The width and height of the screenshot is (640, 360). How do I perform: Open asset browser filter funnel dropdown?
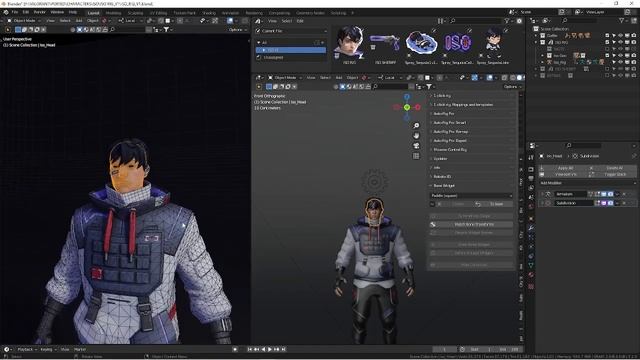coord(508,21)
